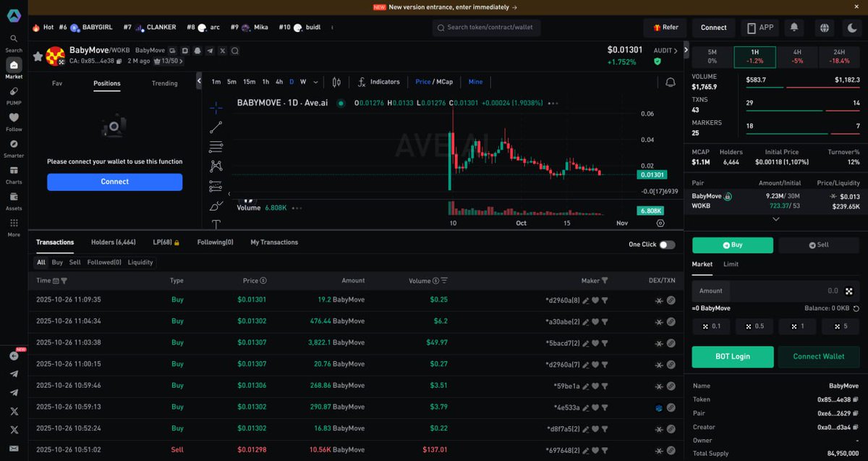Image resolution: width=868 pixels, height=461 pixels.
Task: Open the My Transactions tab
Action: (x=274, y=242)
